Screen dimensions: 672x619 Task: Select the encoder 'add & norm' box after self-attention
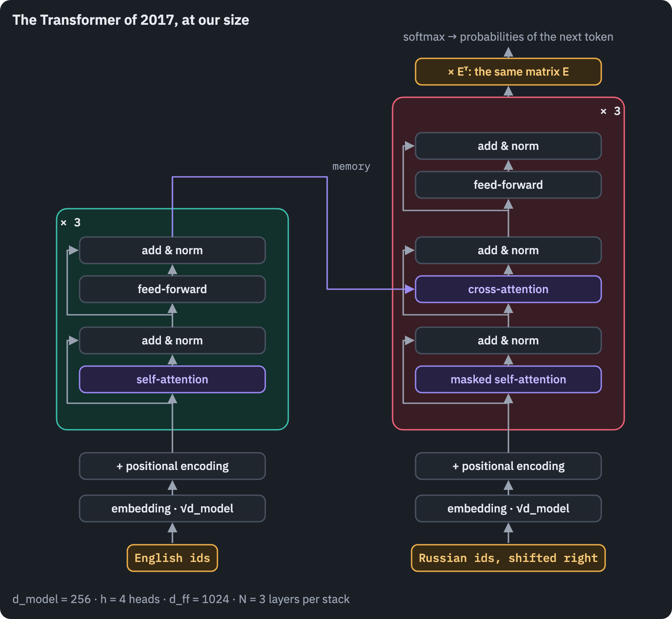172,340
